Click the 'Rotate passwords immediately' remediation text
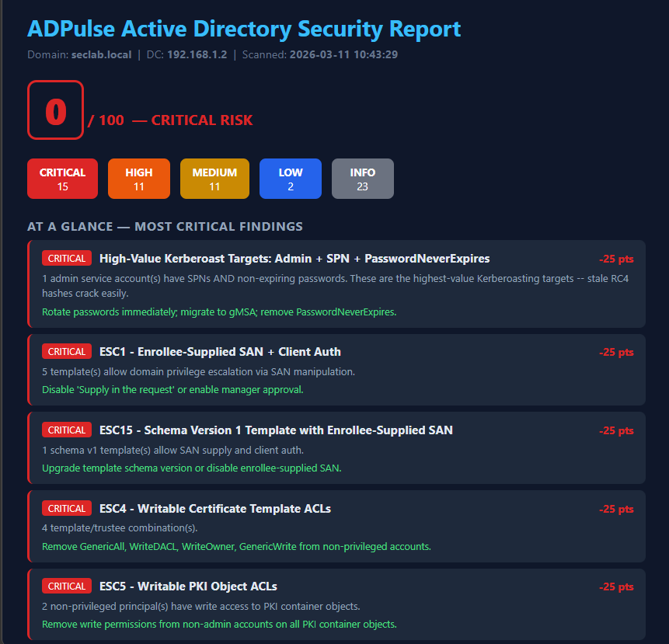Screen dimensions: 669x644 point(219,312)
